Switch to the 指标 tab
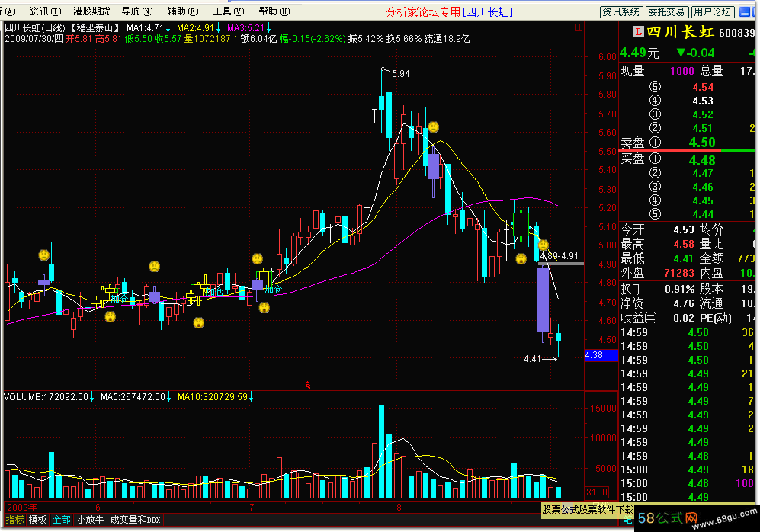This screenshot has width=760, height=532. pos(14,520)
